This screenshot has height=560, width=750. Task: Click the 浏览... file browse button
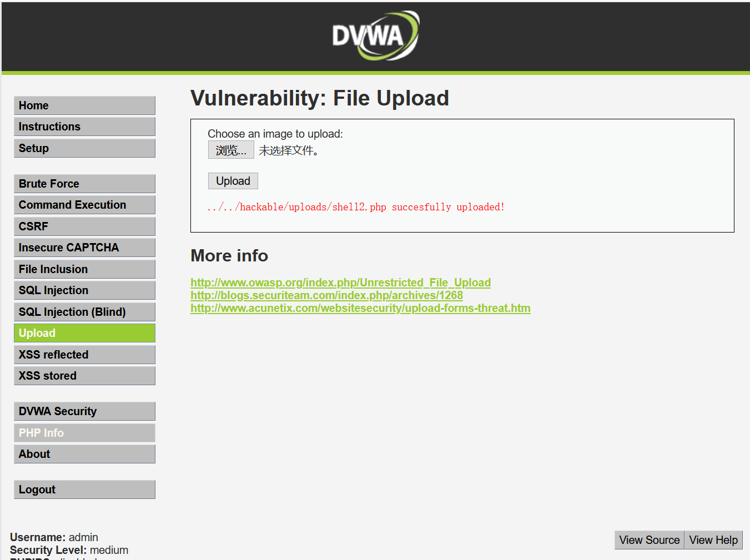click(x=231, y=150)
